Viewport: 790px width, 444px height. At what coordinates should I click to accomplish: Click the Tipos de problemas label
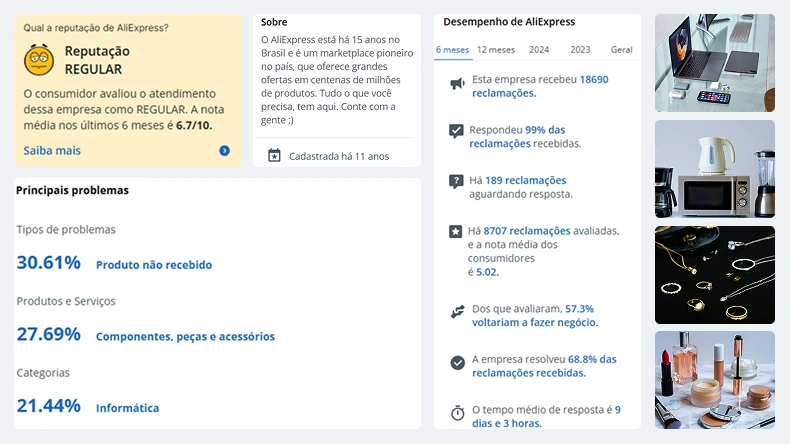point(66,230)
